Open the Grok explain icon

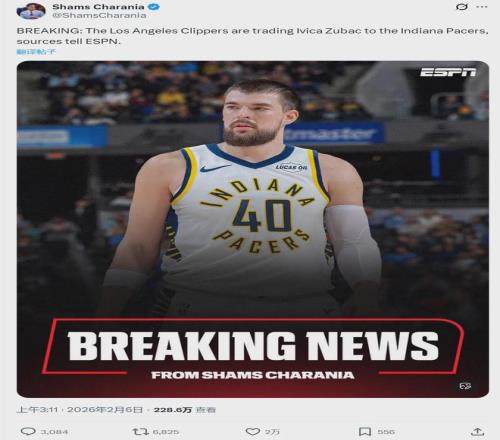pos(462,7)
